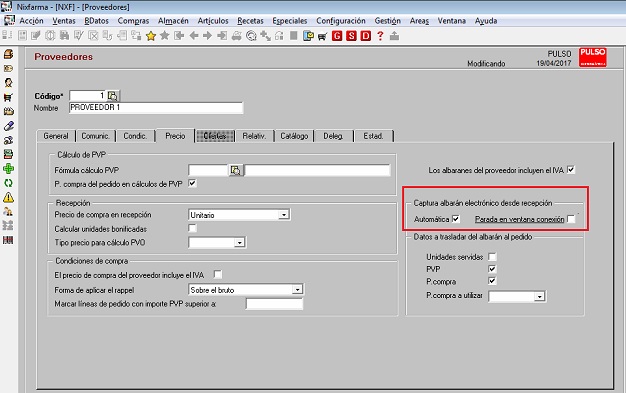The image size is (626, 393).
Task: Switch to the Estad. tab
Action: tap(373, 136)
